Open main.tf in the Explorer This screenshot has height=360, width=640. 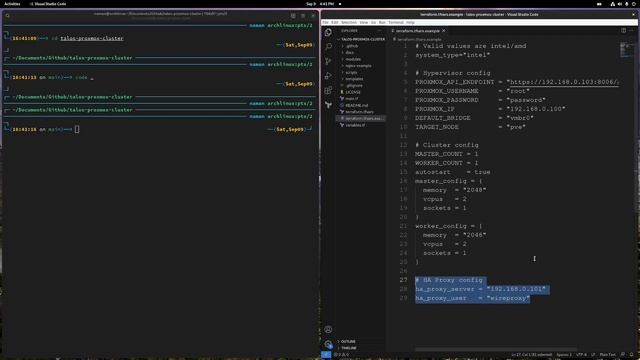(361, 98)
